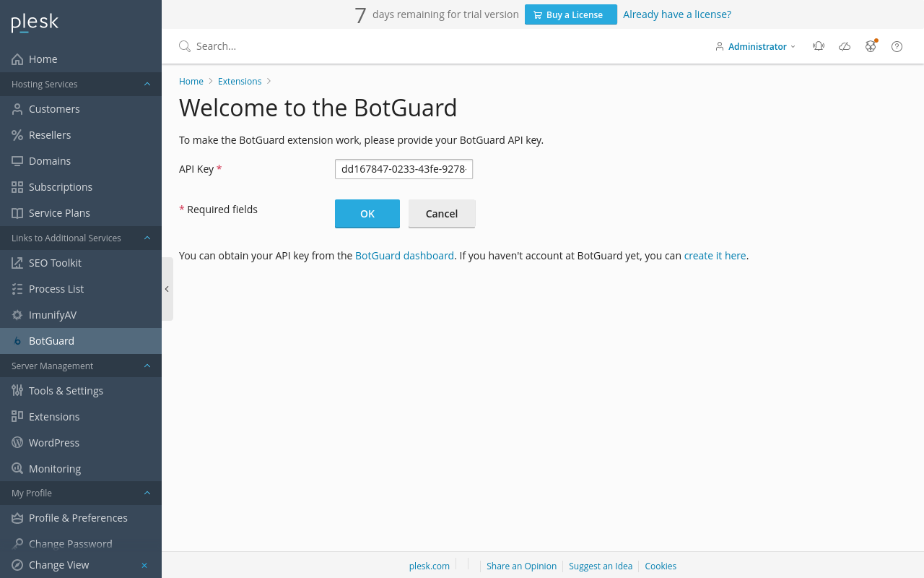This screenshot has width=924, height=578.
Task: Open help question mark icon
Action: point(897,46)
